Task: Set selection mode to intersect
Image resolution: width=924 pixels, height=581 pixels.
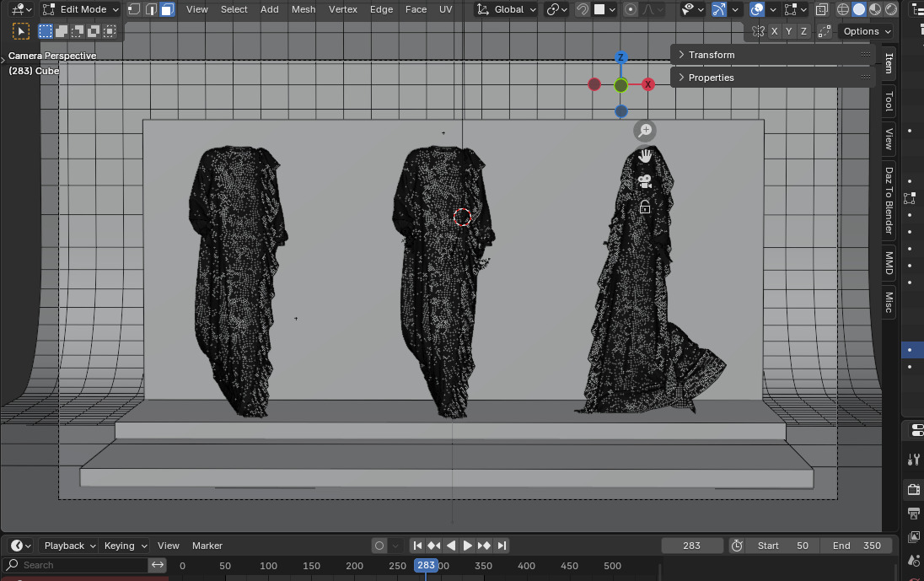Action: (x=110, y=31)
